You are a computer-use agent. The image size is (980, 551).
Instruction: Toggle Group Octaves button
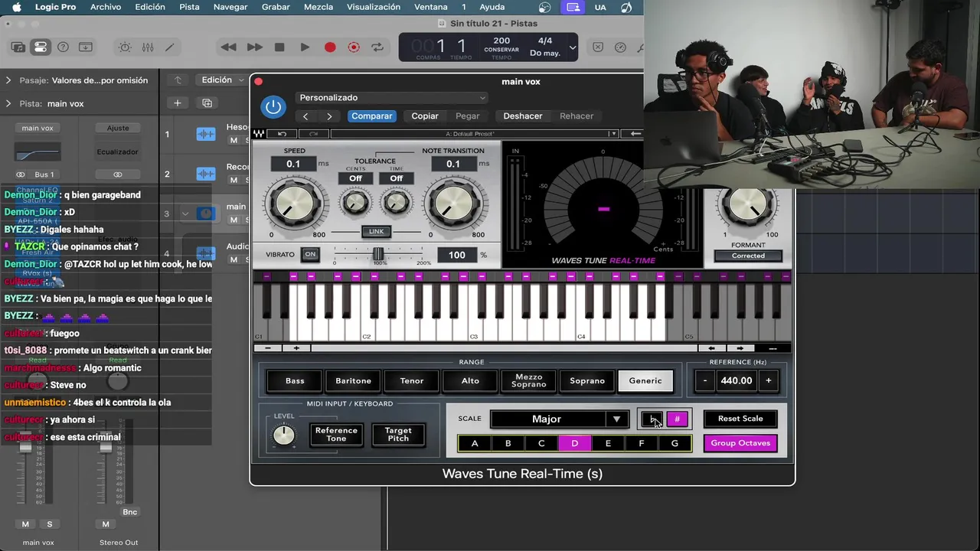tap(740, 443)
